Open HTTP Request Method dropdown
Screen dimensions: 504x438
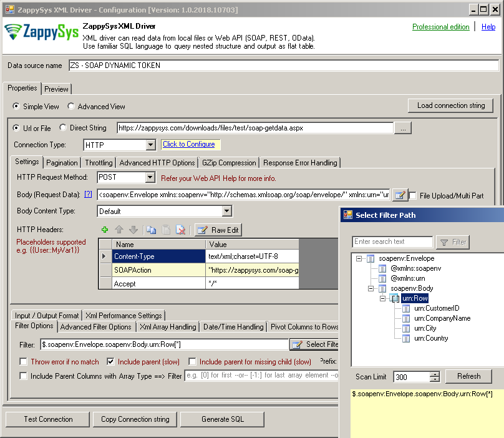click(x=150, y=177)
